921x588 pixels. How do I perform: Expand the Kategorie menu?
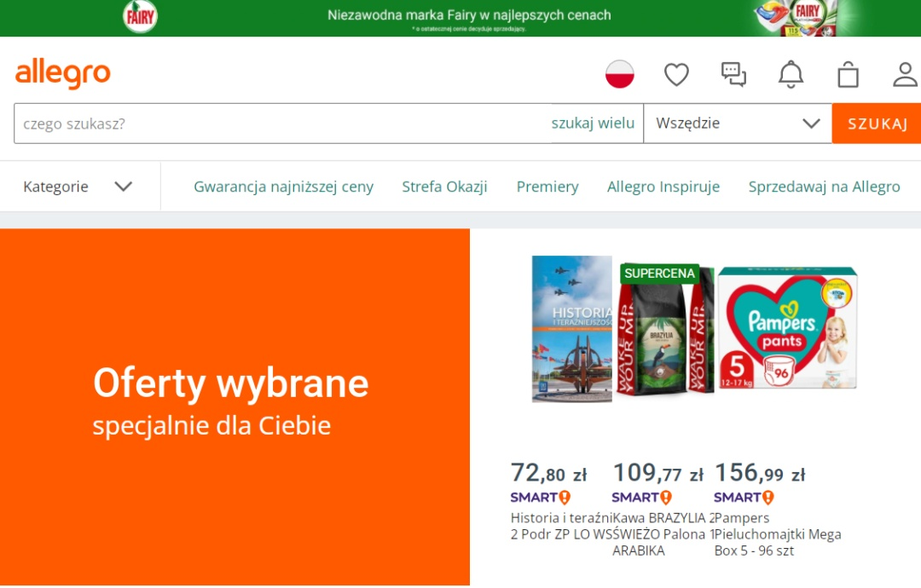click(78, 187)
